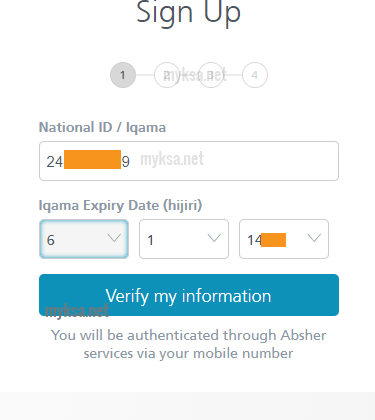This screenshot has height=420, width=375.
Task: Click the Iqama Expiry Date (hijiri) label
Action: 120,205
